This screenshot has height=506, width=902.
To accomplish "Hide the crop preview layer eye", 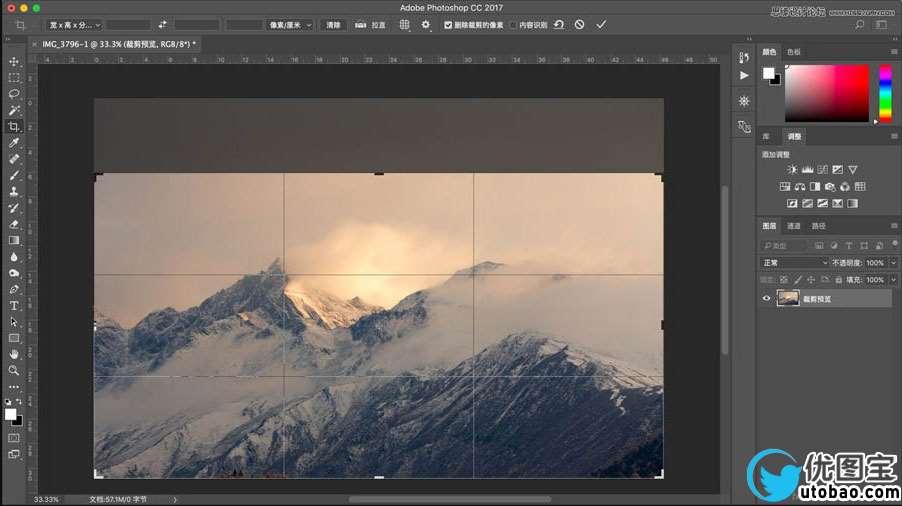I will point(766,298).
